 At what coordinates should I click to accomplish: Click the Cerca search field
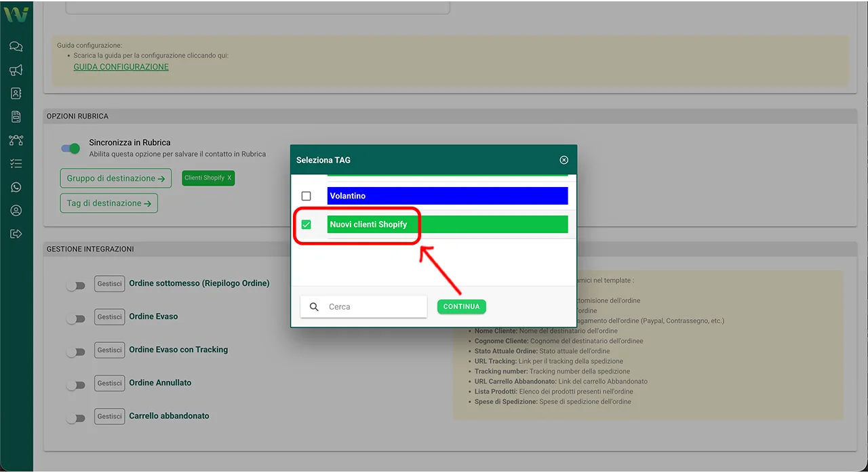pos(373,307)
